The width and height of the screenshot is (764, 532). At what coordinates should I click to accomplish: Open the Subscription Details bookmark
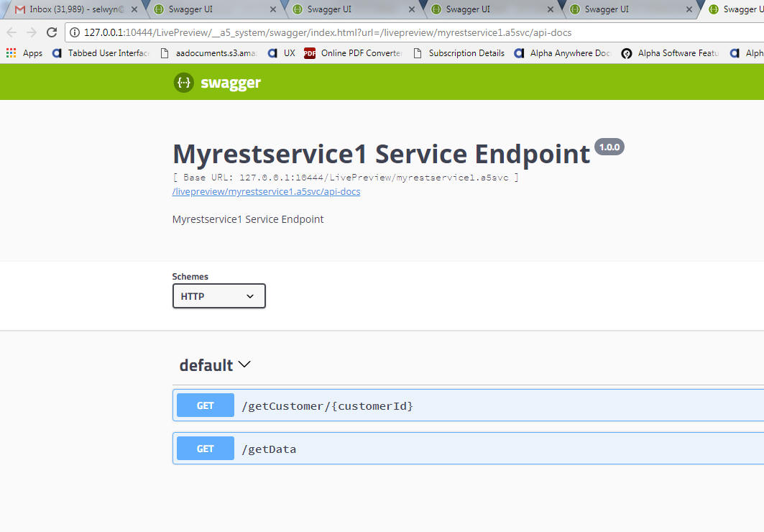pyautogui.click(x=459, y=53)
